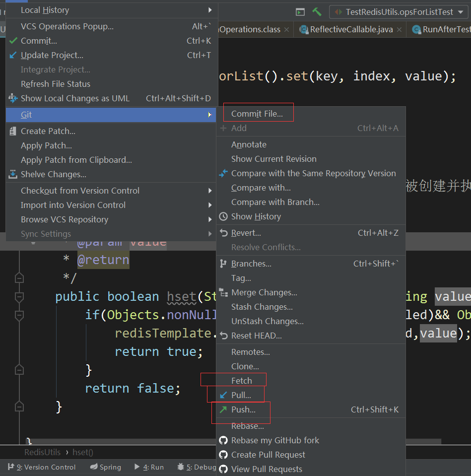Close the Operations.class editor tab

point(287,30)
